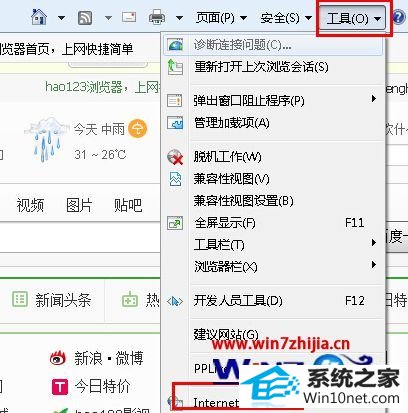Open the Print dropdown arrow
This screenshot has width=408, height=413.
tap(179, 18)
